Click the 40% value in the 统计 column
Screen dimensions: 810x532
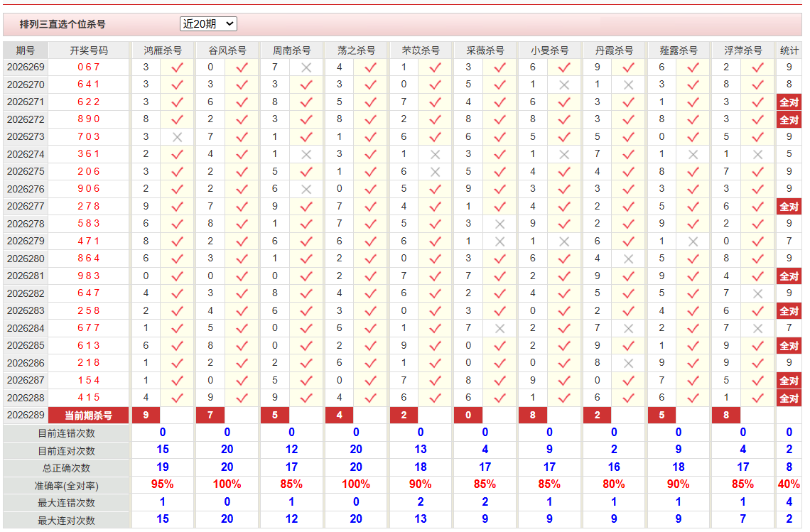(x=789, y=484)
